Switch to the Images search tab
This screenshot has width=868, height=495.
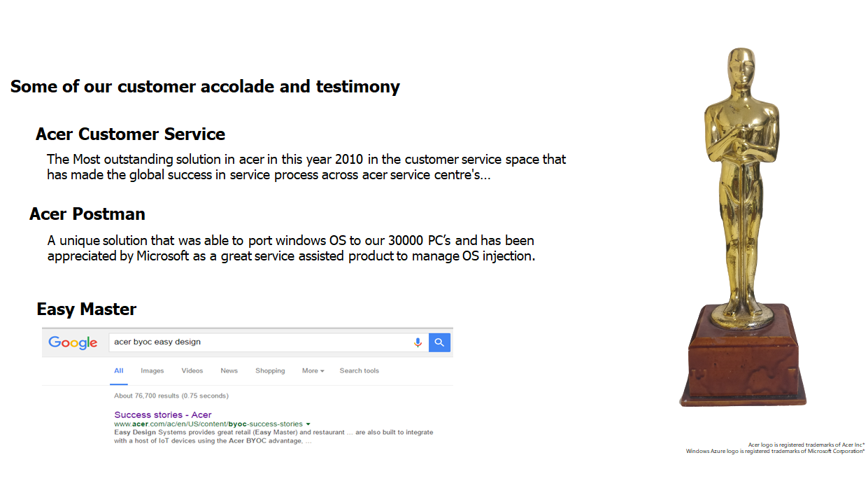click(x=152, y=371)
